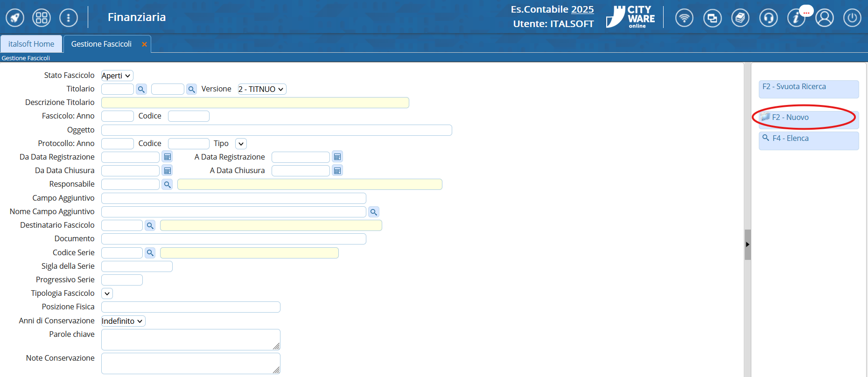Click the F4 - Elenca button
This screenshot has width=868, height=377.
coord(809,139)
